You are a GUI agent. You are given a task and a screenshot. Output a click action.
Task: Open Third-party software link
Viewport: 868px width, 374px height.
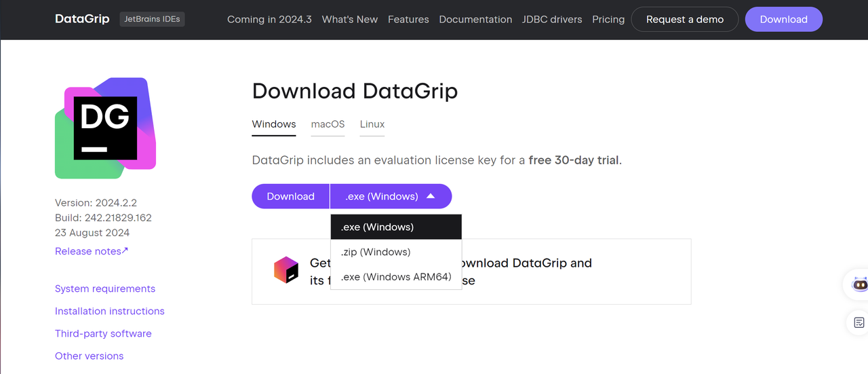(x=103, y=333)
